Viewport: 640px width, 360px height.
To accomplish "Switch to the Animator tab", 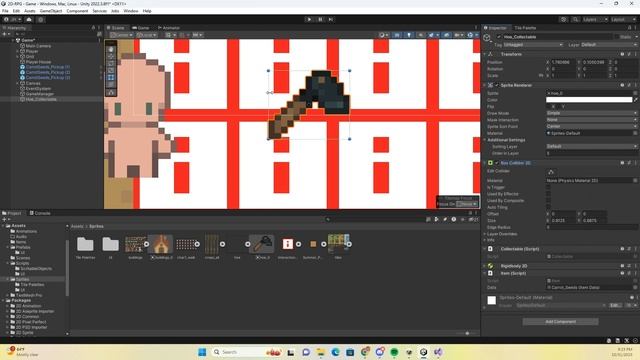I will 169,28.
